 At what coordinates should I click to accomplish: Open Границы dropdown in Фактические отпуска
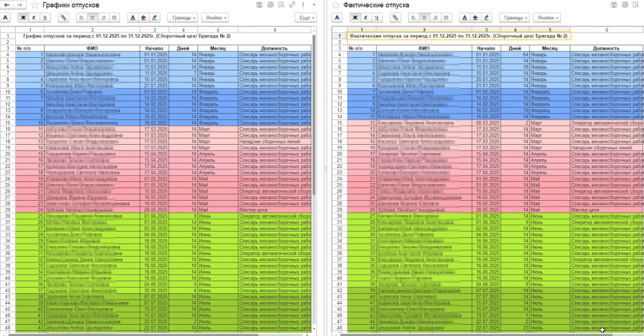click(x=514, y=18)
